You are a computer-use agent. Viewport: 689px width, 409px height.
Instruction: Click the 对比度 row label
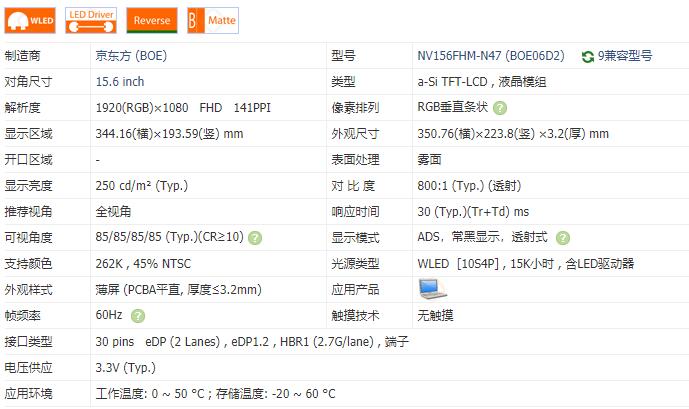click(x=353, y=185)
